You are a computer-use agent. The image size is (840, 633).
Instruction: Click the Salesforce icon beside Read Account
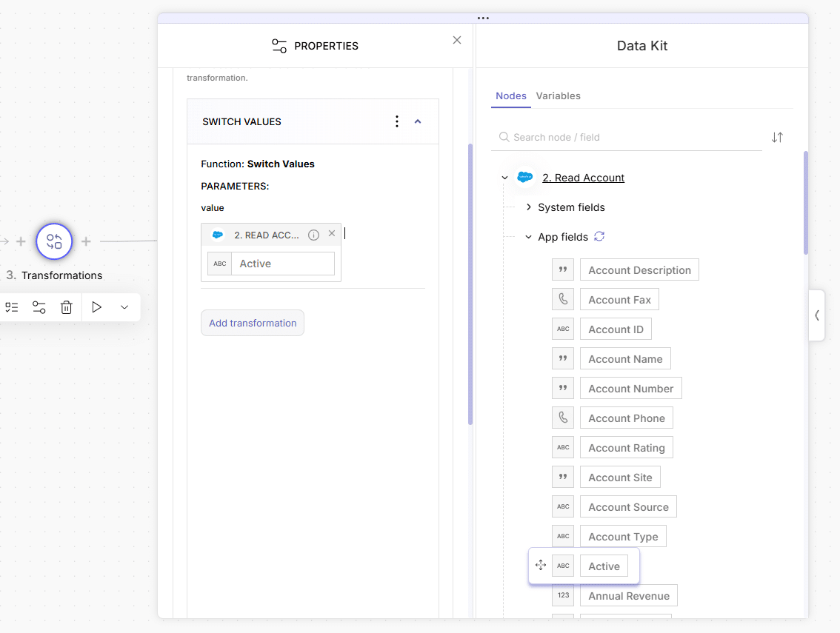click(x=525, y=177)
